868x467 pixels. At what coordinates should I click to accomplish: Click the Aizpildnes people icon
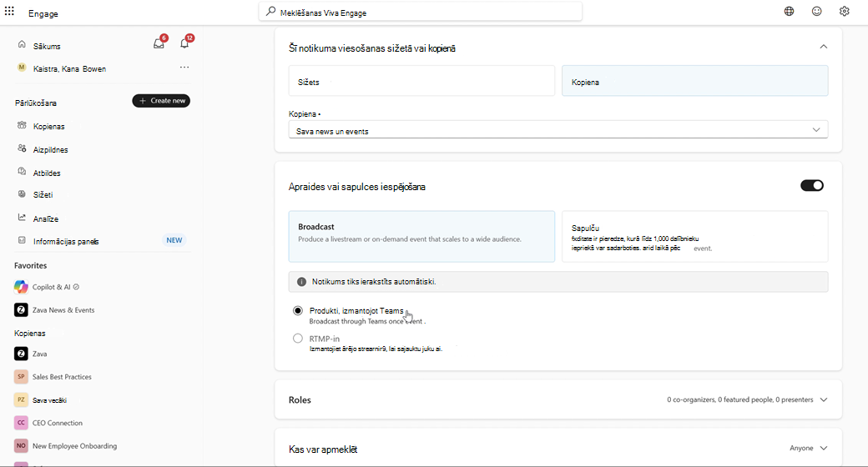point(22,148)
